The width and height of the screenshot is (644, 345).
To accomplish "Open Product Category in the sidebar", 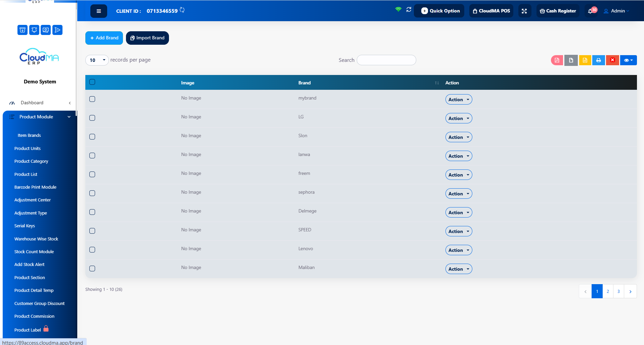I will [x=31, y=161].
